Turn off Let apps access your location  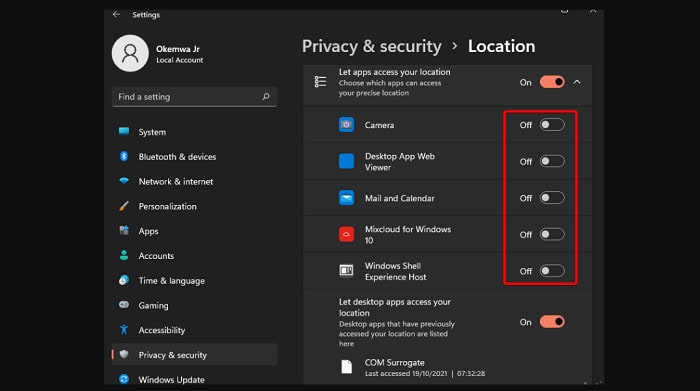click(552, 82)
